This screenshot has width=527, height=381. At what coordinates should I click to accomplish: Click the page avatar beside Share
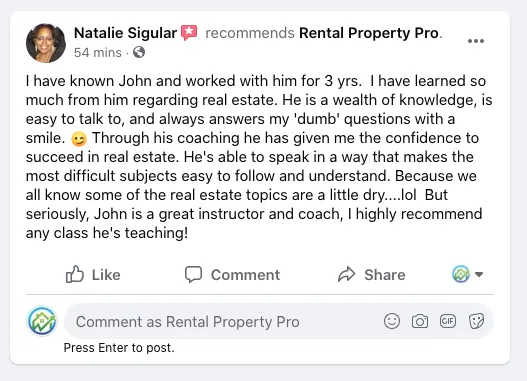point(461,274)
